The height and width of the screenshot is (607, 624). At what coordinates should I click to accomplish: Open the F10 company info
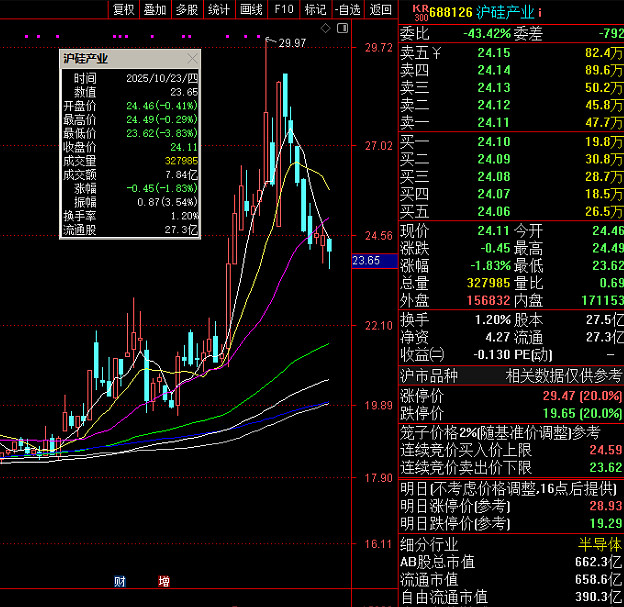coord(284,10)
